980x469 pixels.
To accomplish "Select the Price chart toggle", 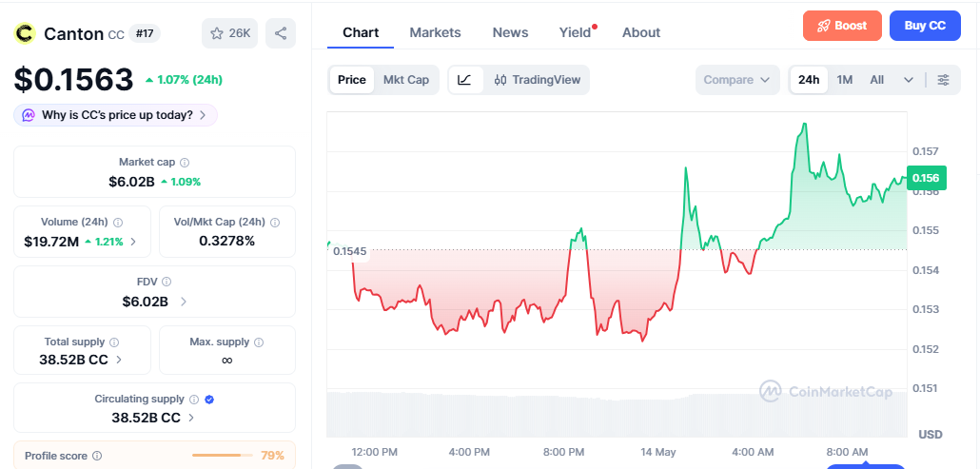I will 352,80.
